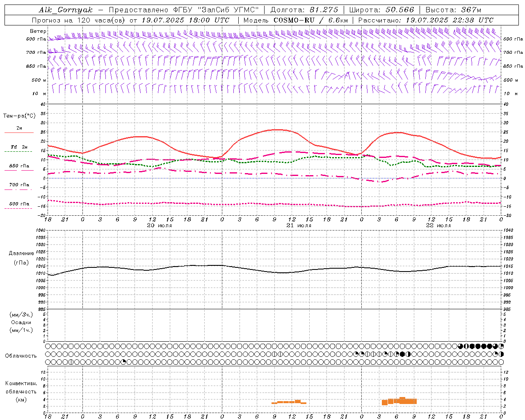Click the 'Конвективн.' convective cloud label

click(21, 383)
